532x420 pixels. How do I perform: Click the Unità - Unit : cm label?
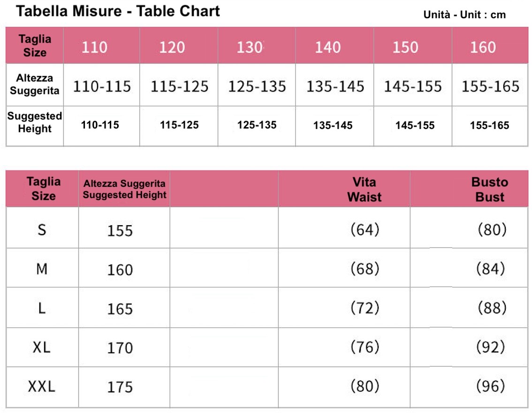(x=464, y=15)
